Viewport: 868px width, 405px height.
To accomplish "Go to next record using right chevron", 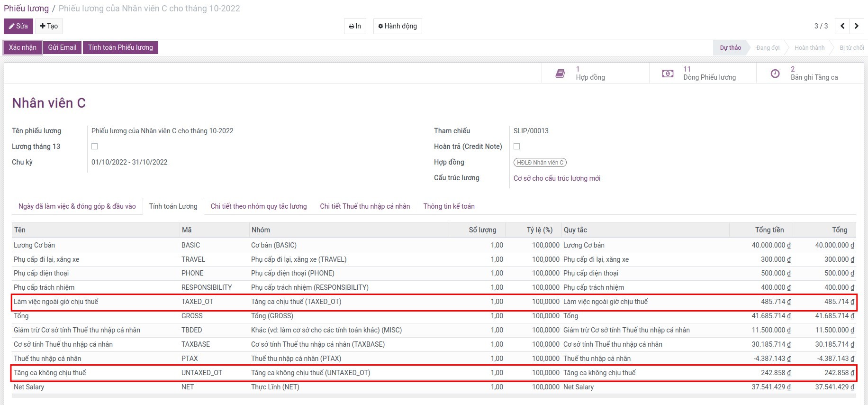I will 856,26.
